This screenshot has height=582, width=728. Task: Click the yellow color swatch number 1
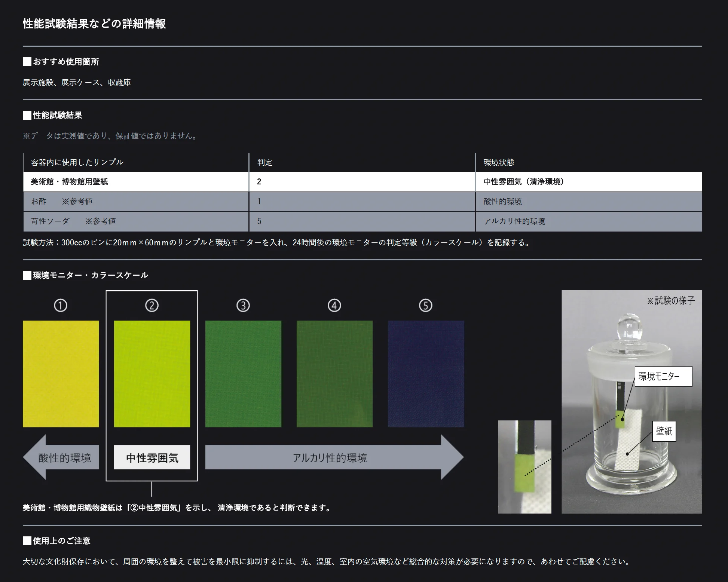point(61,374)
